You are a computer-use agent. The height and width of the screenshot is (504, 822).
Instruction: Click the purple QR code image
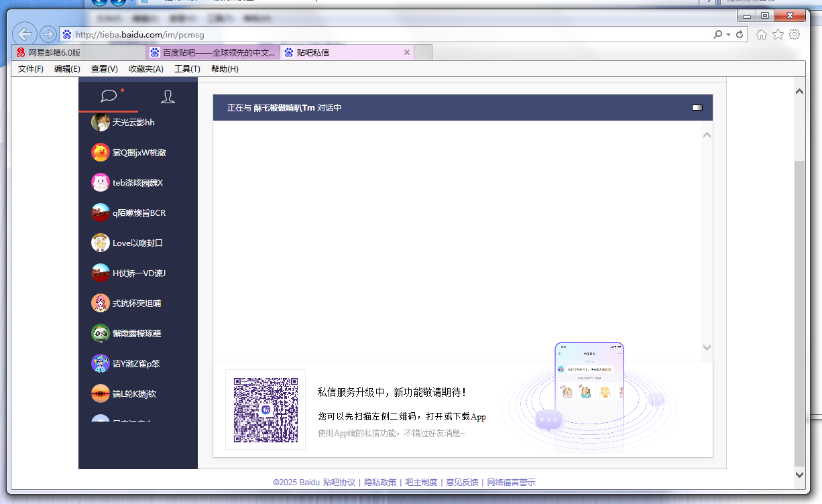pyautogui.click(x=266, y=409)
